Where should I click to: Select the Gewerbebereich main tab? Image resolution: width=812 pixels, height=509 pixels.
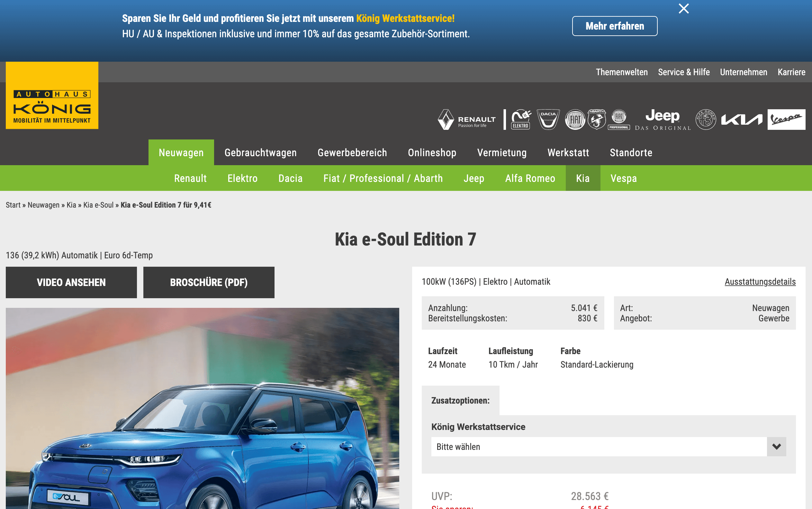tap(352, 153)
